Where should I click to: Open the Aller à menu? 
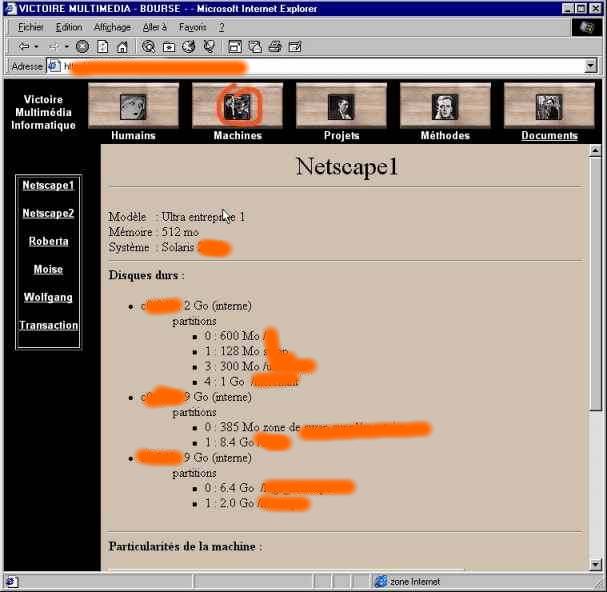pos(155,27)
